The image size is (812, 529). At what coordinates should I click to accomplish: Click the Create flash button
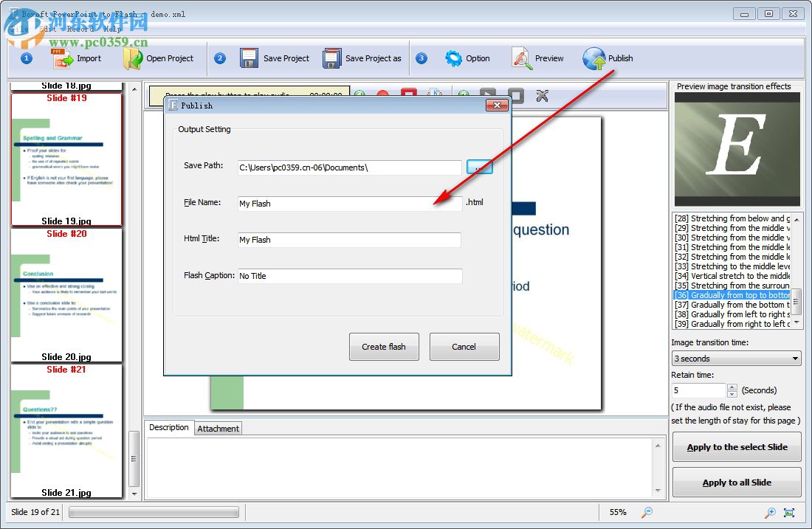tap(384, 347)
